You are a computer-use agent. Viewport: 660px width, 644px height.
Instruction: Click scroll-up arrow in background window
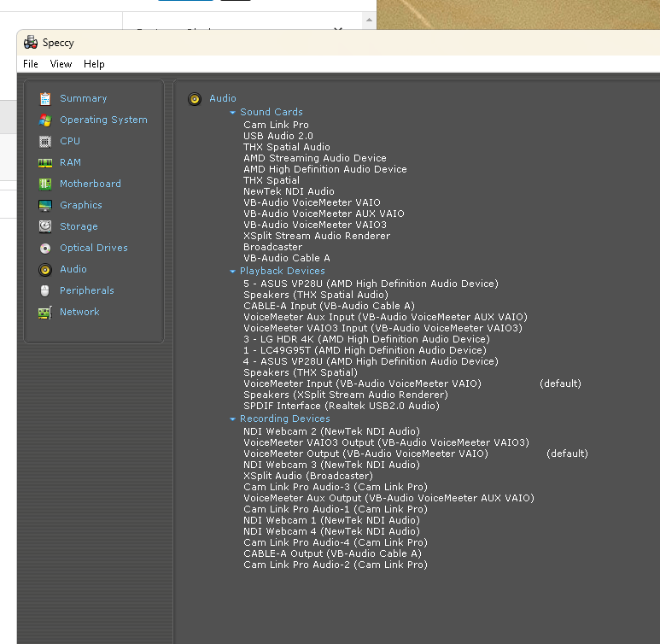(369, 20)
